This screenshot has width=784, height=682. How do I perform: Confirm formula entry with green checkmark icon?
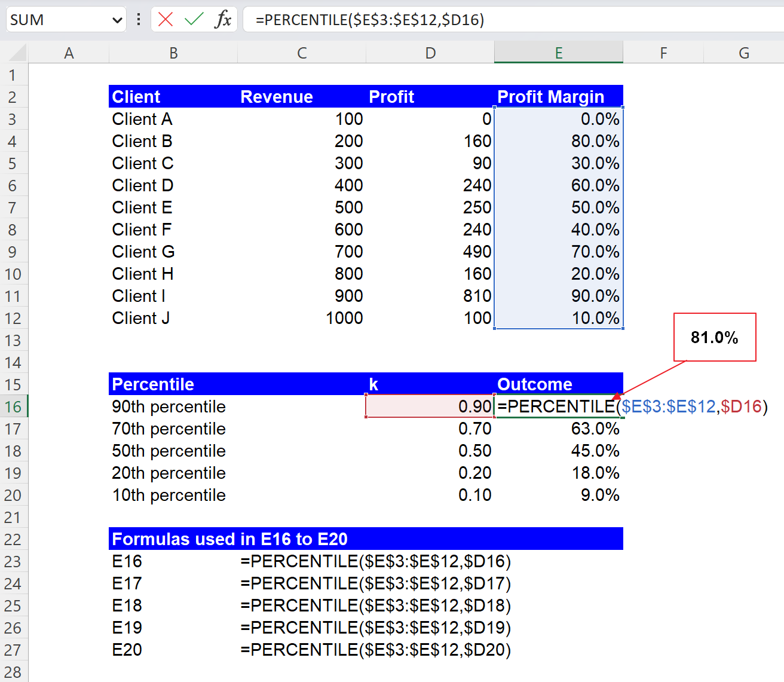[x=193, y=19]
